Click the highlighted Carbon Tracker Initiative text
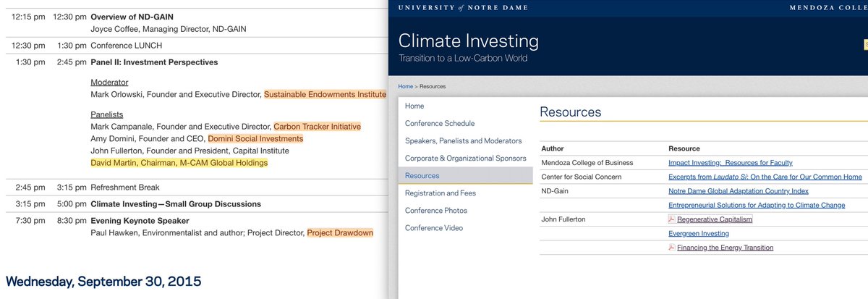 point(317,127)
